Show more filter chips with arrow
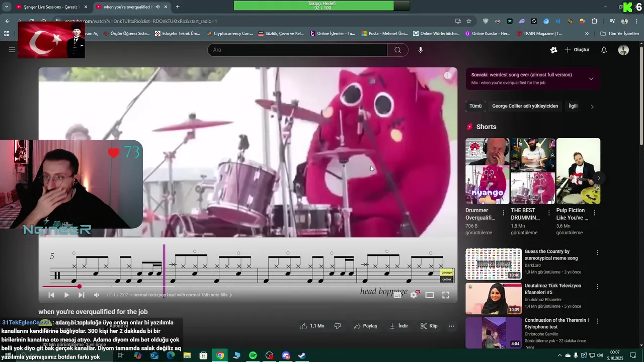This screenshot has height=362, width=644. [x=592, y=107]
